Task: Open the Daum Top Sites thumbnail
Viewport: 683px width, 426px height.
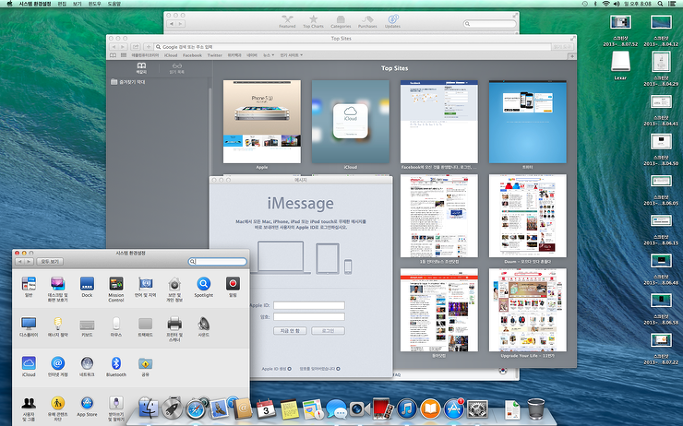Action: tap(527, 216)
